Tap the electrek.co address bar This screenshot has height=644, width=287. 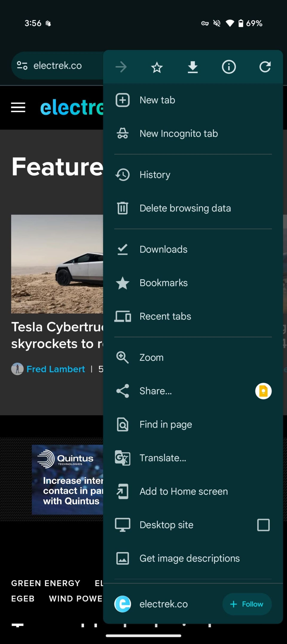click(x=58, y=65)
